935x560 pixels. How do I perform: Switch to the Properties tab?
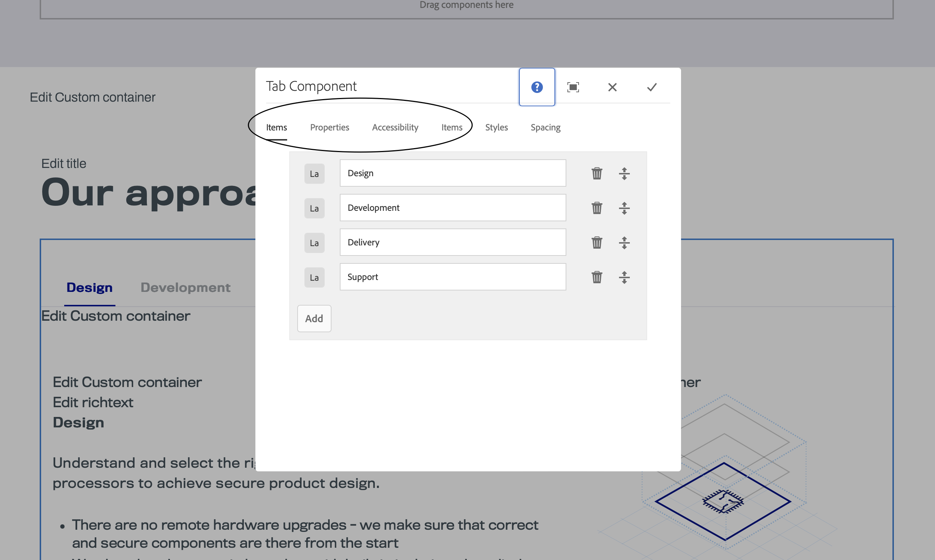[x=329, y=127]
